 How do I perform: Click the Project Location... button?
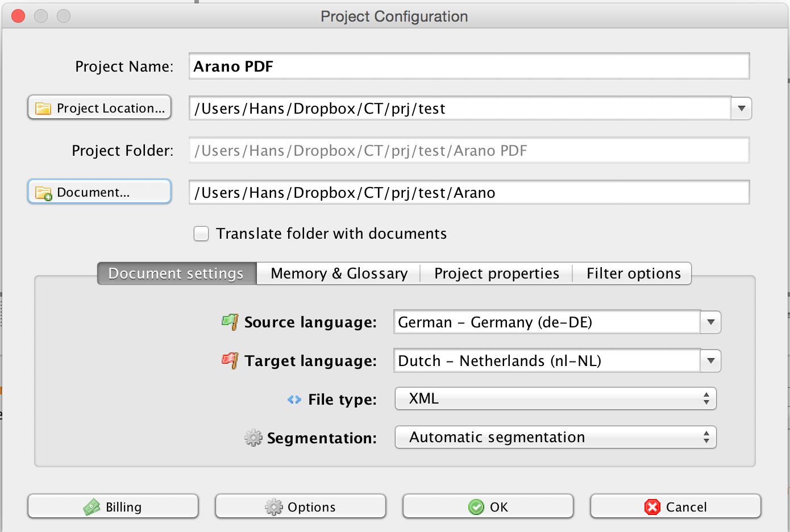pos(99,108)
